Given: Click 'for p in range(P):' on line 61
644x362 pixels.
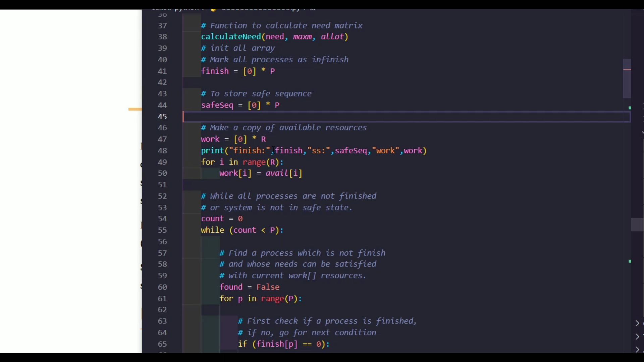Looking at the screenshot, I should point(261,299).
